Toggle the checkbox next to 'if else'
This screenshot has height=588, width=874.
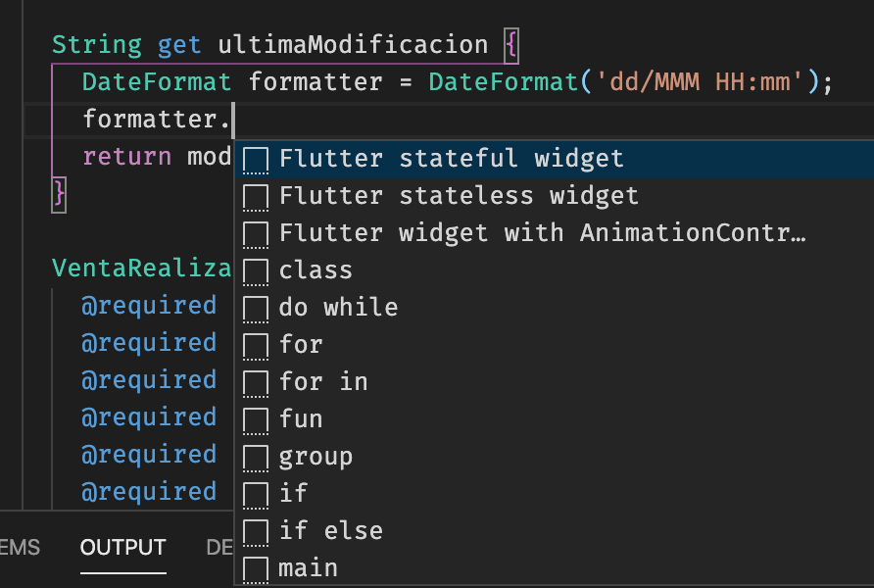[256, 530]
